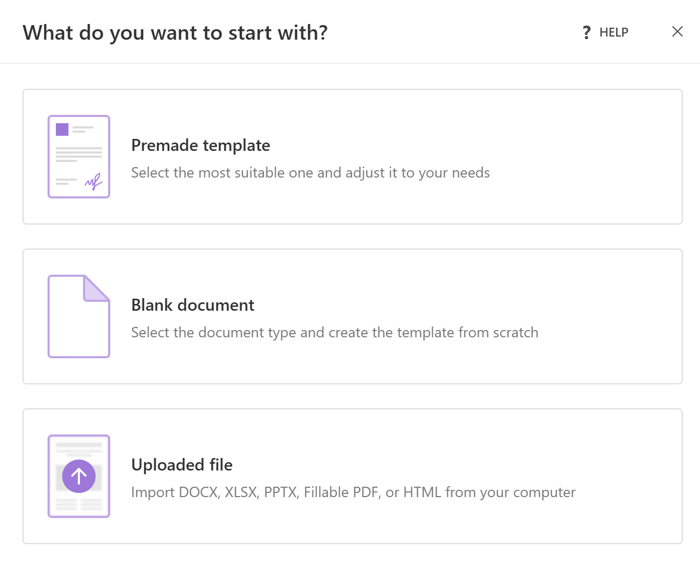
Task: Click the folded corner of blank document icon
Action: point(97,288)
